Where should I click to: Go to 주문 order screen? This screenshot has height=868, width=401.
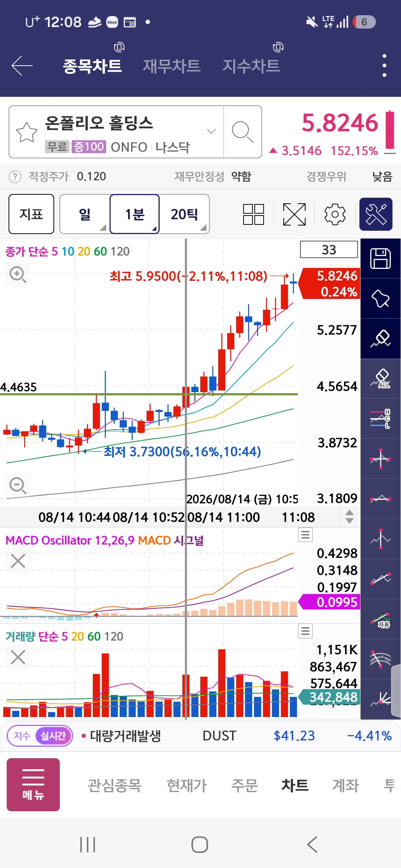point(244,785)
